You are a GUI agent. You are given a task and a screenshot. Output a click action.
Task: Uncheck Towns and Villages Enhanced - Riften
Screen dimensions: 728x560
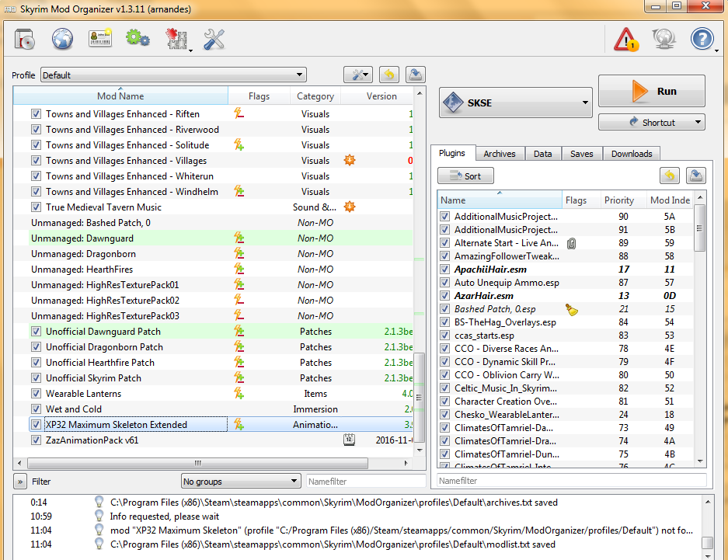pos(36,113)
